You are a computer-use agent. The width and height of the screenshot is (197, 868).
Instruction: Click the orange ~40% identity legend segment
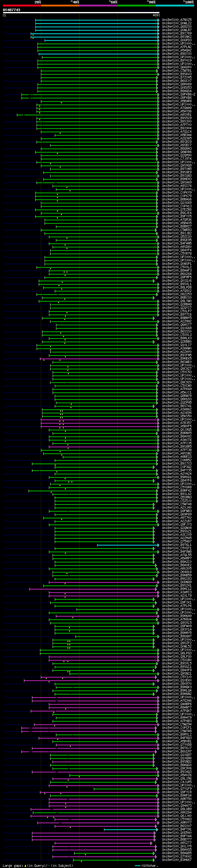point(60,6)
